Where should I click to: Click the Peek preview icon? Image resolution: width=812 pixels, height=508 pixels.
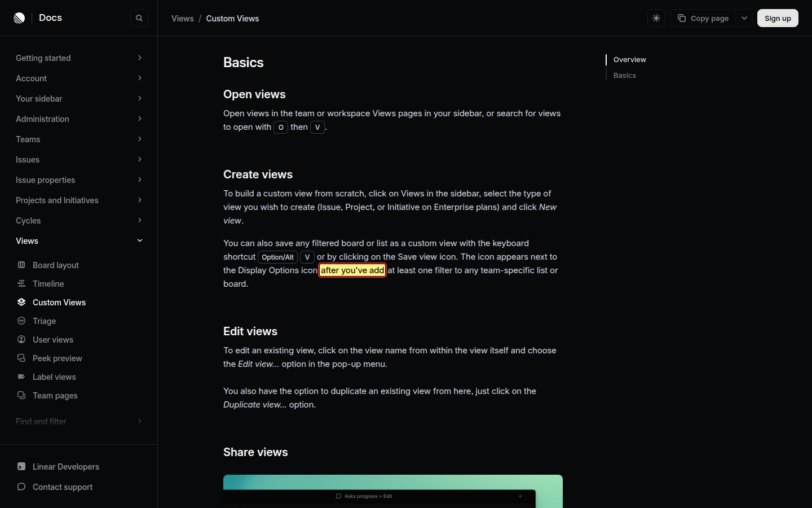(x=21, y=358)
